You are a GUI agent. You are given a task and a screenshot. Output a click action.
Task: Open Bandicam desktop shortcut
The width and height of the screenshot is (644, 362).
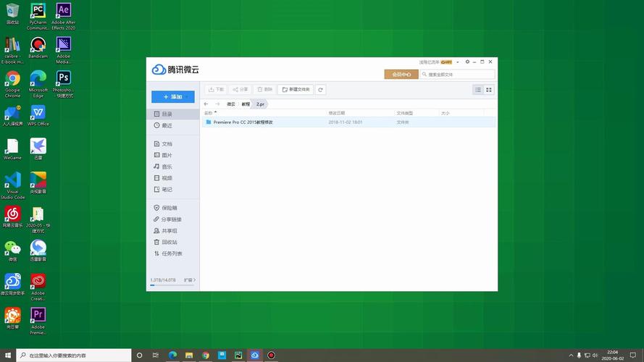(x=38, y=48)
